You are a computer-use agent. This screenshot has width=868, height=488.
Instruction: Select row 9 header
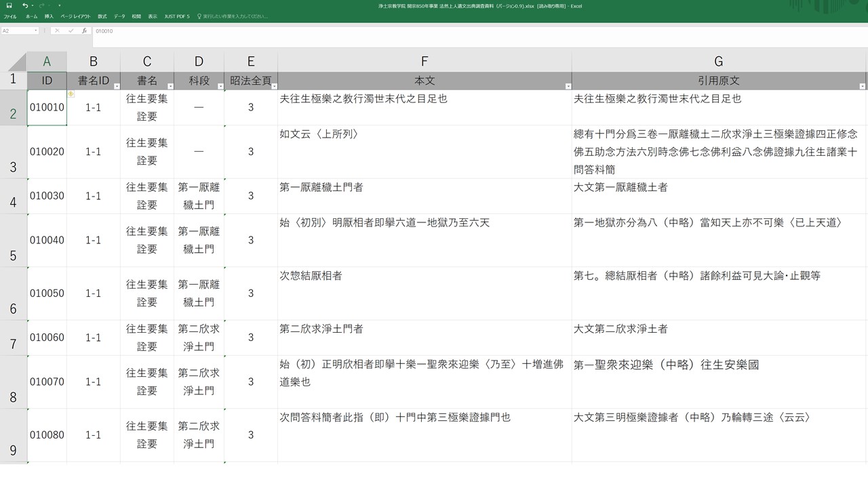[14, 435]
